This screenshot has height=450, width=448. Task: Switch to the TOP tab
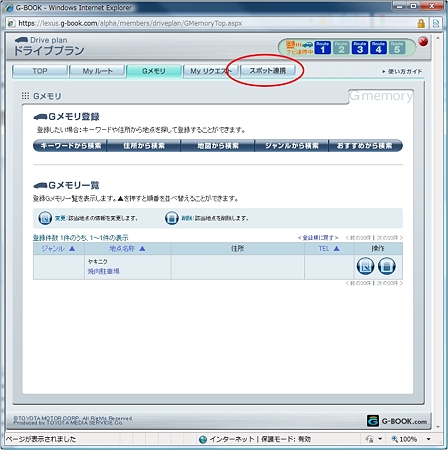coord(40,71)
